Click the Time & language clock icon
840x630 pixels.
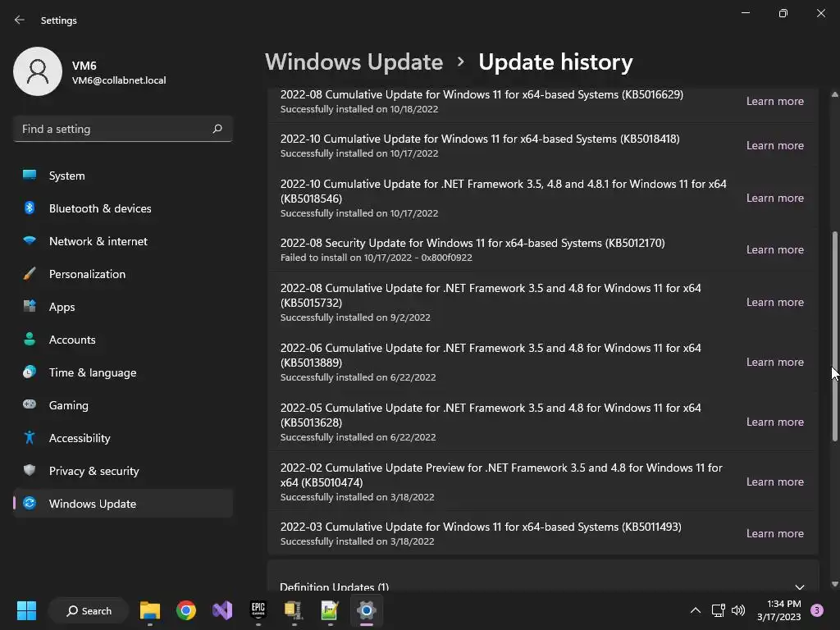[30, 372]
